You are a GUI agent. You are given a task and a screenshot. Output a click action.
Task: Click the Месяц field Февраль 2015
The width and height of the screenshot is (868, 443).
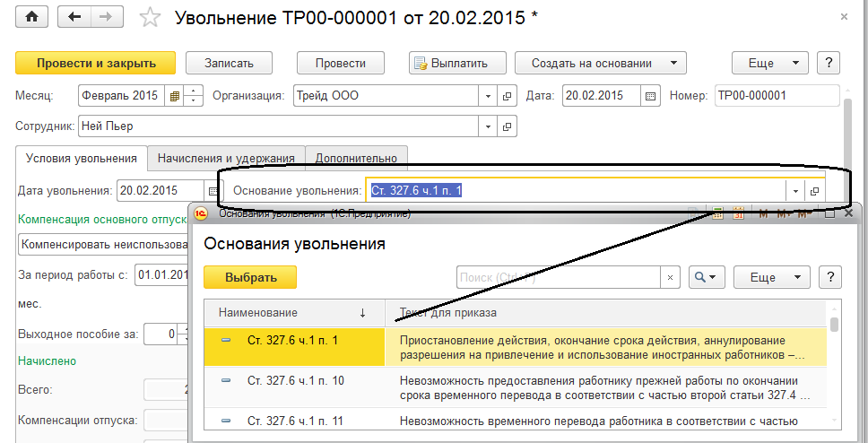pos(122,96)
